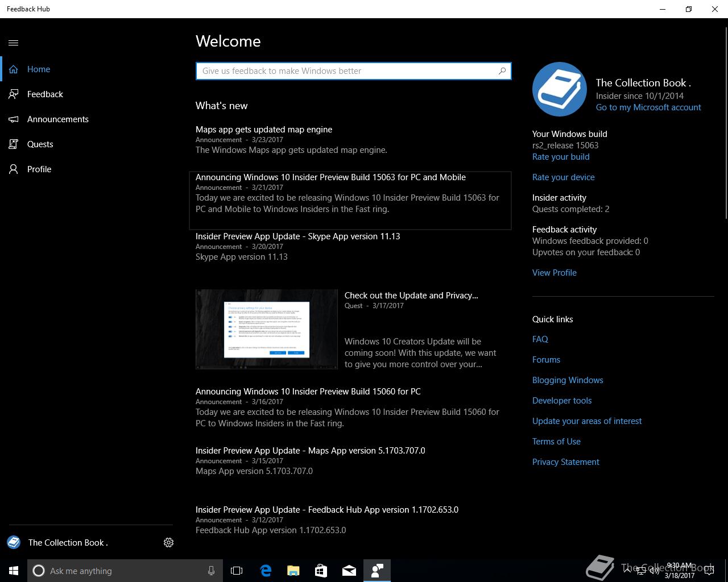
Task: Select the Home menu label
Action: tap(39, 69)
